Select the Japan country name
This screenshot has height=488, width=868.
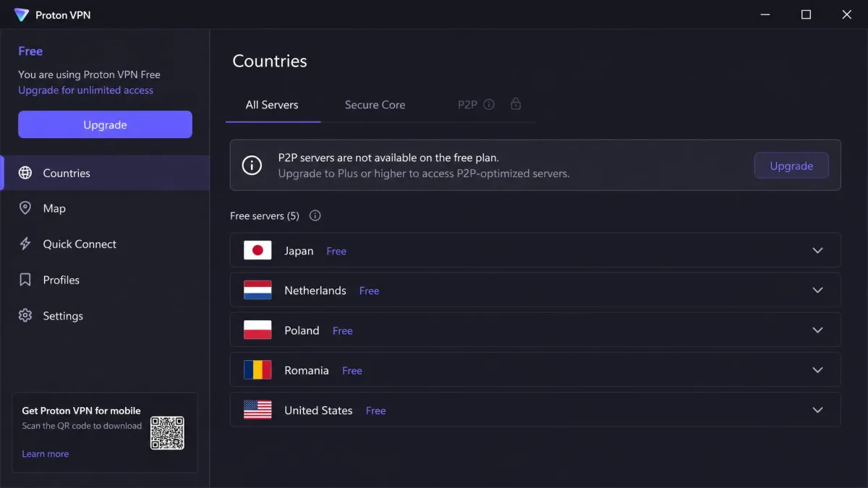pyautogui.click(x=299, y=251)
